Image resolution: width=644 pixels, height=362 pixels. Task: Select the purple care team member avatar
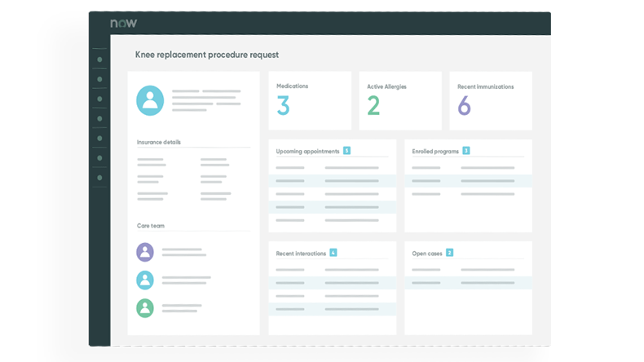[x=145, y=252]
